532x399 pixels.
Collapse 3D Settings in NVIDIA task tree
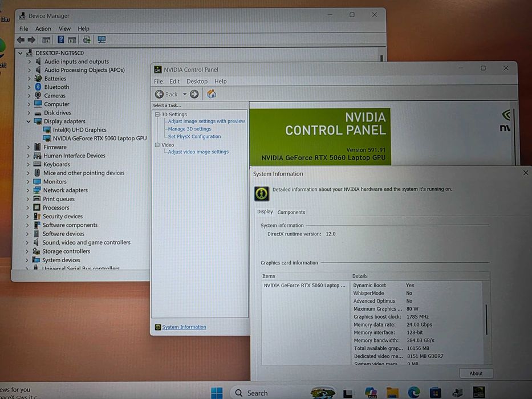(x=157, y=115)
